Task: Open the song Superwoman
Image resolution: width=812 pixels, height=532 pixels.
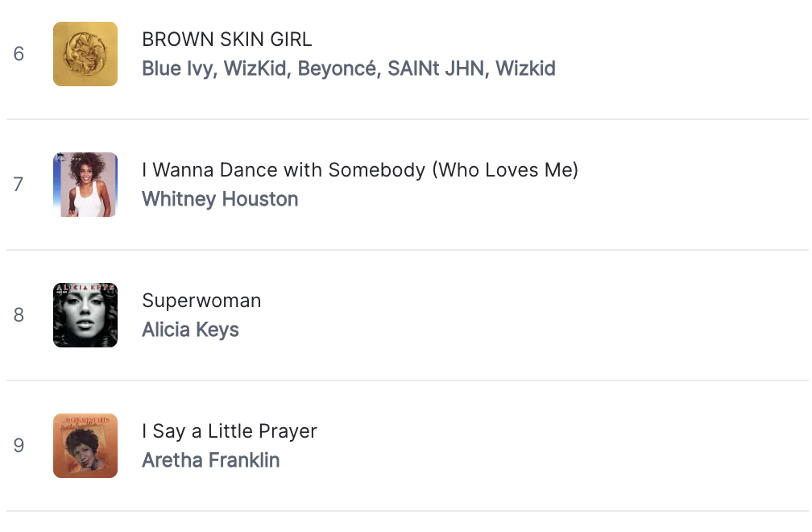Action: [201, 301]
